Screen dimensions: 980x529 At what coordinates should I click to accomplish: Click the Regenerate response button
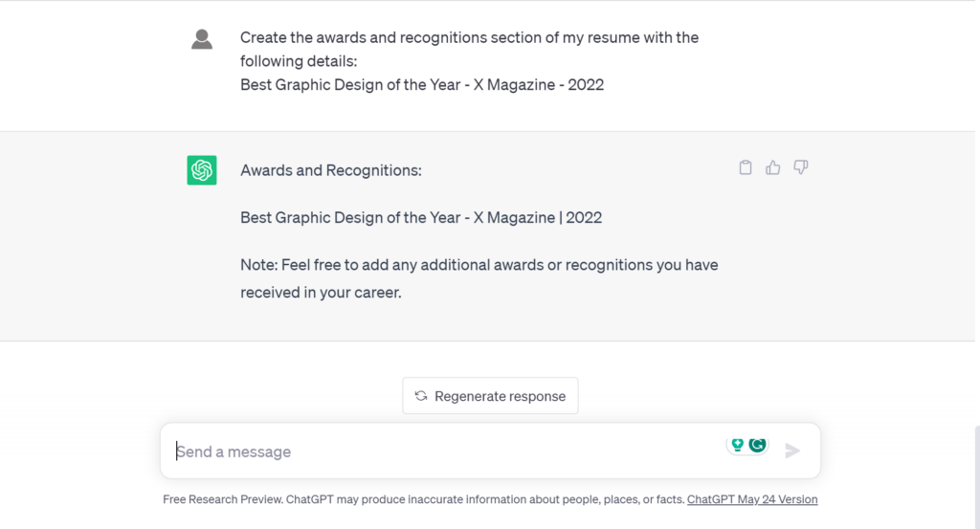[x=490, y=395]
